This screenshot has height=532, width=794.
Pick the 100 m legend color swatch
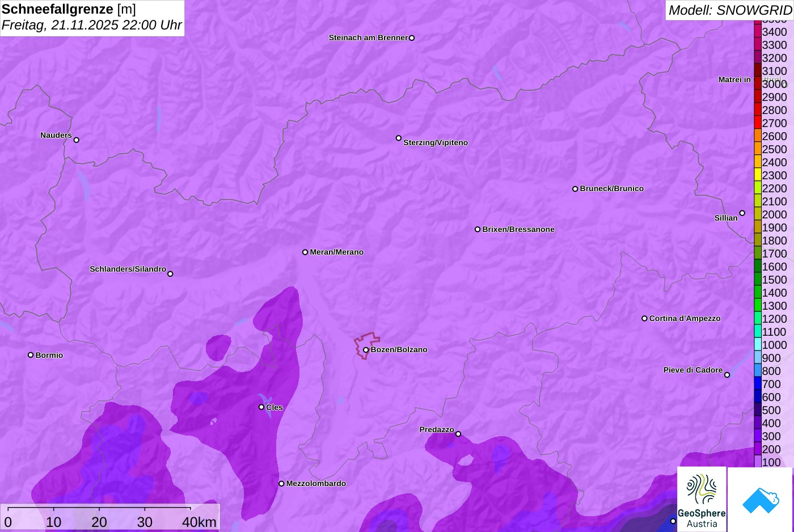pos(758,462)
